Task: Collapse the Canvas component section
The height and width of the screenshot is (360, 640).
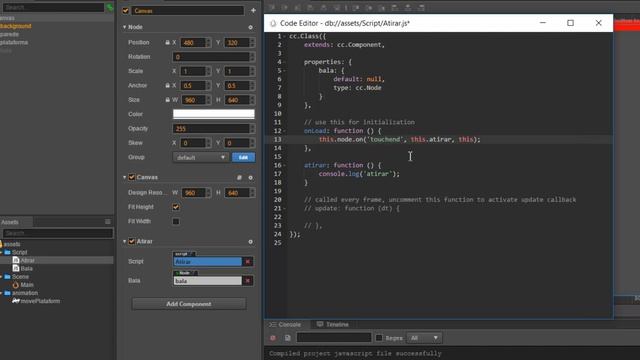Action: tap(124, 177)
